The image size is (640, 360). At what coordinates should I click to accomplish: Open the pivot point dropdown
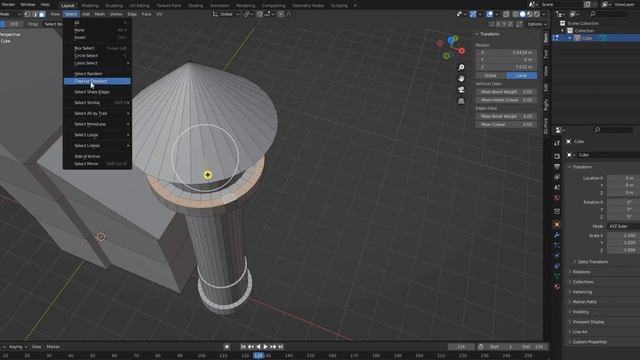[247, 14]
